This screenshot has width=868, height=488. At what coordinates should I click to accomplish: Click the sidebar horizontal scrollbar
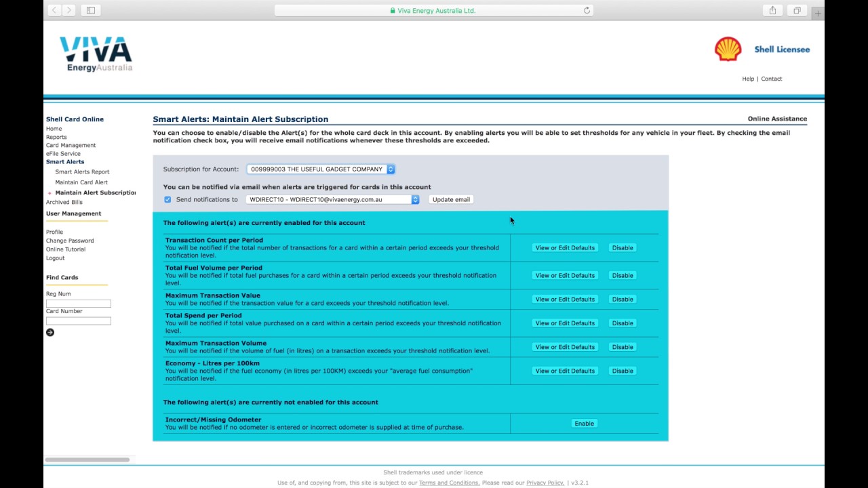tap(87, 460)
